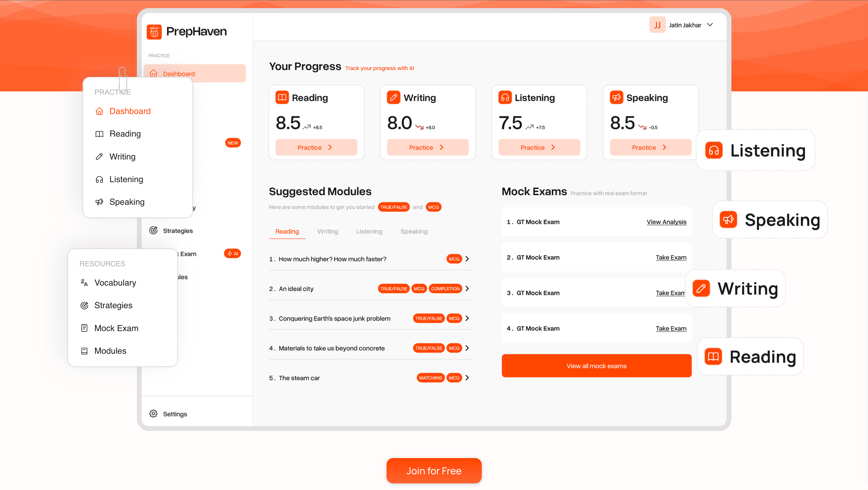Select the Writing suggested modules tab

327,231
